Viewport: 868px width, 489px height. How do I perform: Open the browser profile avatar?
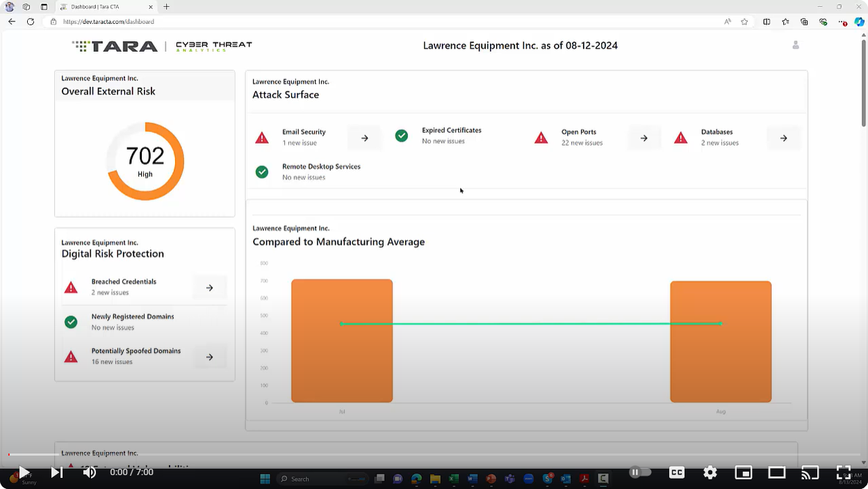click(10, 7)
